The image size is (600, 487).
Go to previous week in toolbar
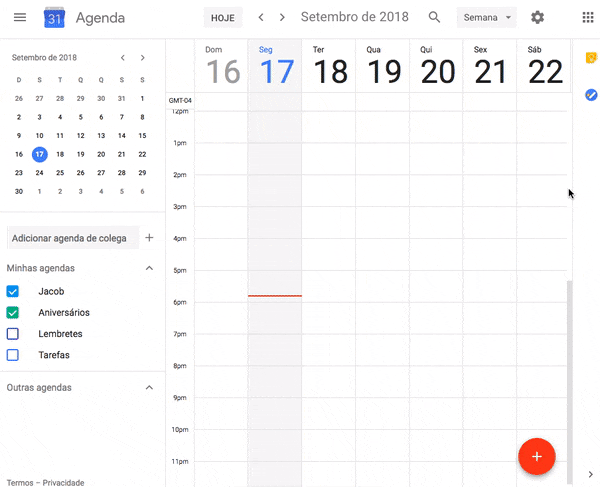pyautogui.click(x=261, y=17)
